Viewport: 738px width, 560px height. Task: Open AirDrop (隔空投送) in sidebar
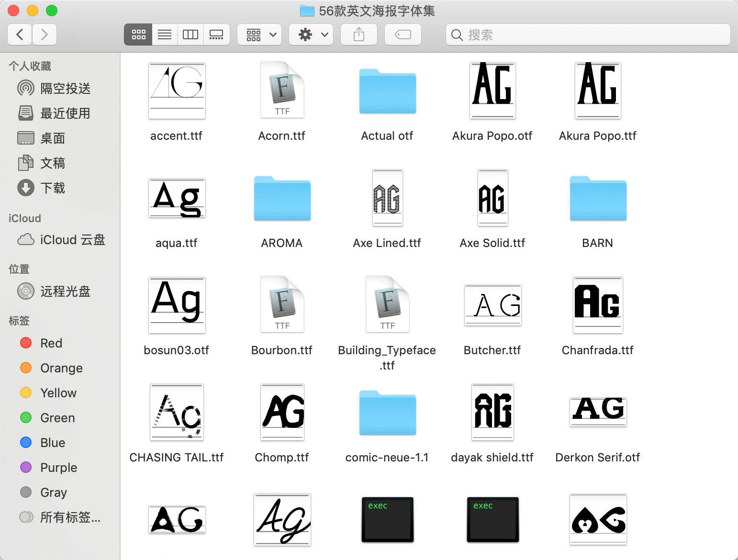point(65,89)
